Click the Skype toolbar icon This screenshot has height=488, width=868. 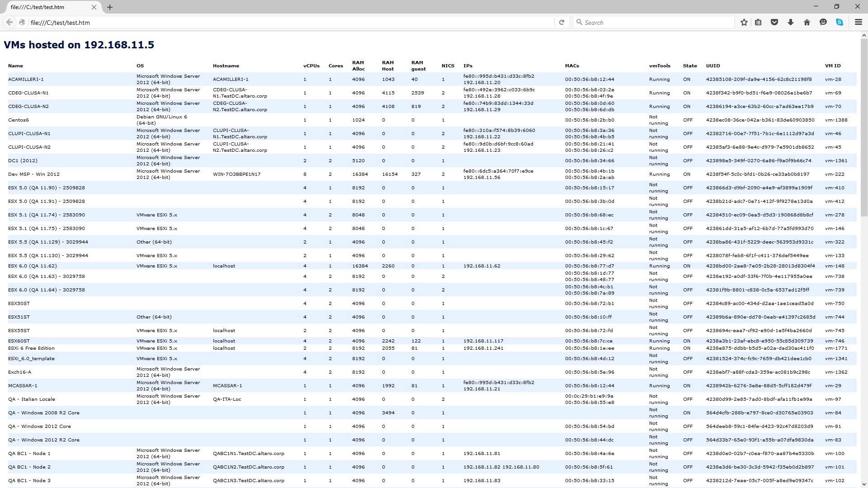(840, 22)
